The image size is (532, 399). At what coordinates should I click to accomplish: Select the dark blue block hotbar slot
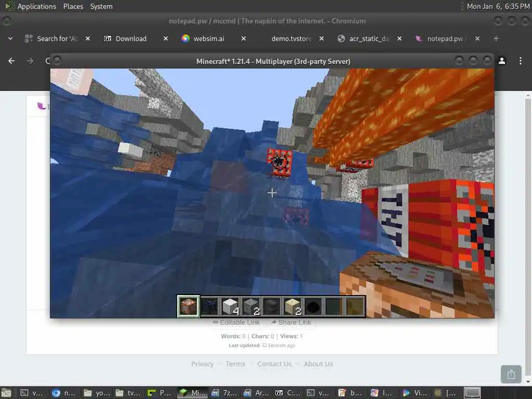pyautogui.click(x=209, y=307)
